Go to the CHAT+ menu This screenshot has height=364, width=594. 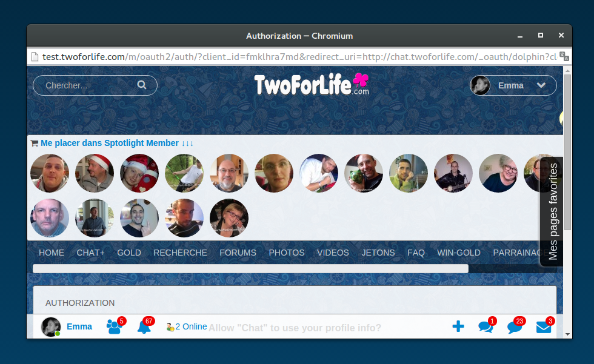(90, 253)
